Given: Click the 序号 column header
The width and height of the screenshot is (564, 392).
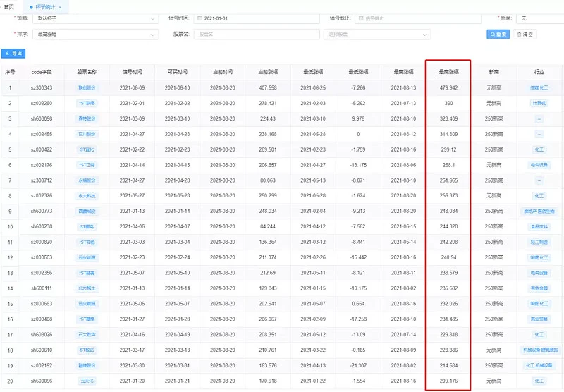Looking at the screenshot, I should pyautogui.click(x=10, y=72).
